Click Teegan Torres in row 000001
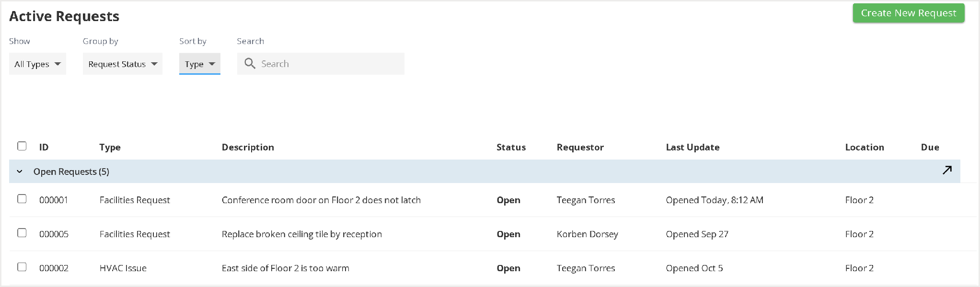The width and height of the screenshot is (980, 287). coord(586,200)
